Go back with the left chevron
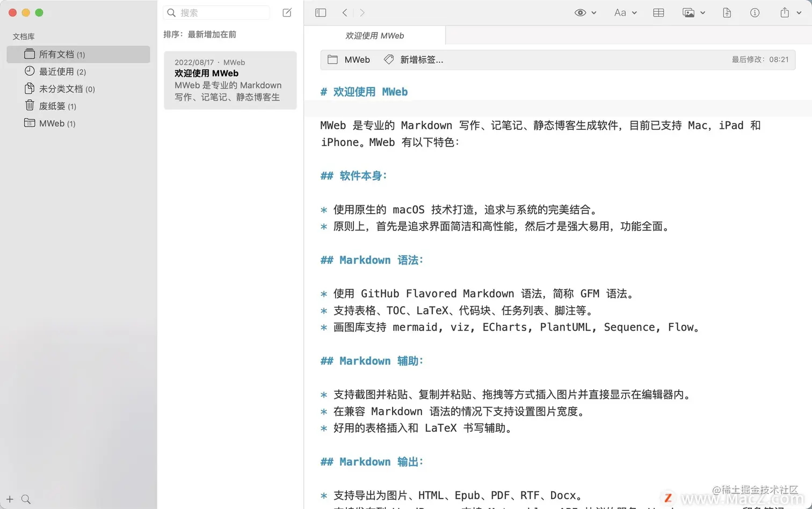Screen dimensions: 812x509 pos(345,12)
